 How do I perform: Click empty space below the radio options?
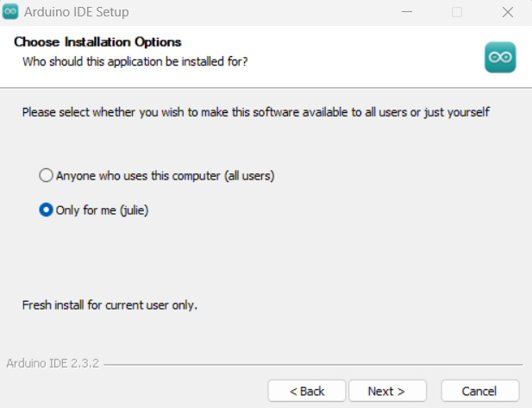click(x=259, y=259)
